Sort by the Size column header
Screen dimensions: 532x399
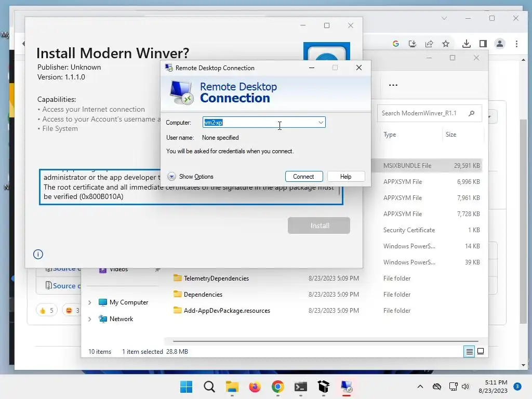[x=451, y=135]
